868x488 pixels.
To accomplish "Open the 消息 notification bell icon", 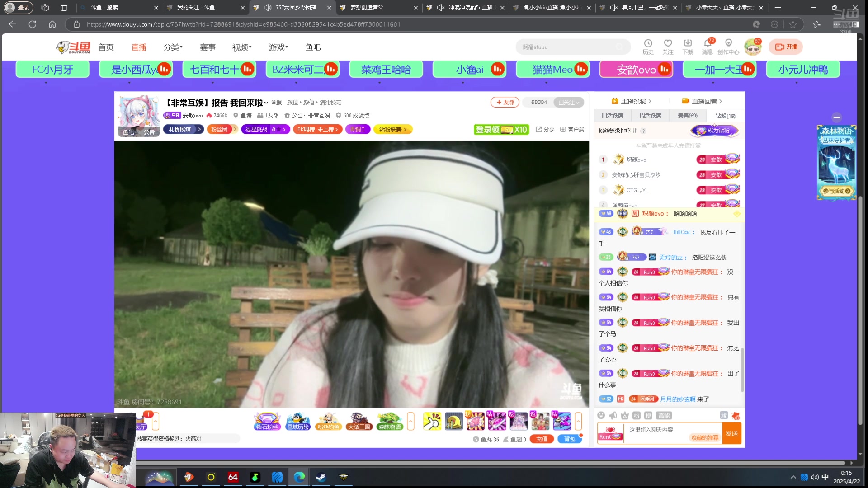I will pos(708,47).
